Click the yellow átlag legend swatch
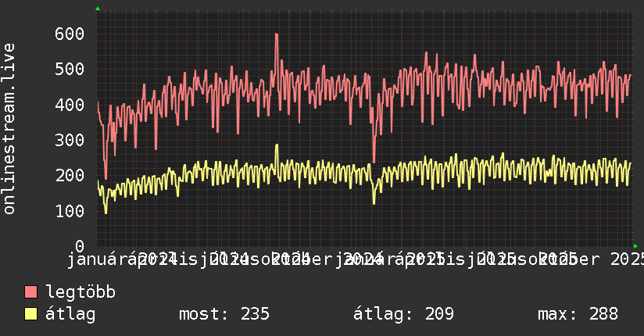Screen dimensions: 644x336 click(x=30, y=314)
